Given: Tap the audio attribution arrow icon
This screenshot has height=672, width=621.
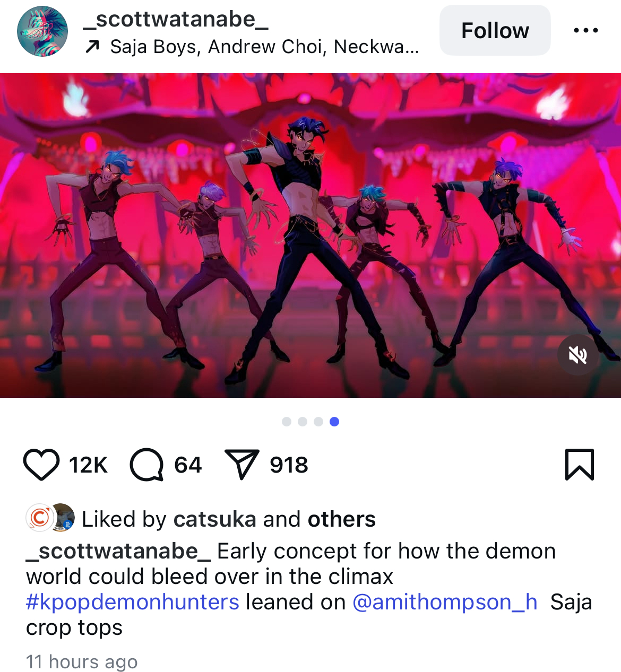Looking at the screenshot, I should (x=92, y=47).
